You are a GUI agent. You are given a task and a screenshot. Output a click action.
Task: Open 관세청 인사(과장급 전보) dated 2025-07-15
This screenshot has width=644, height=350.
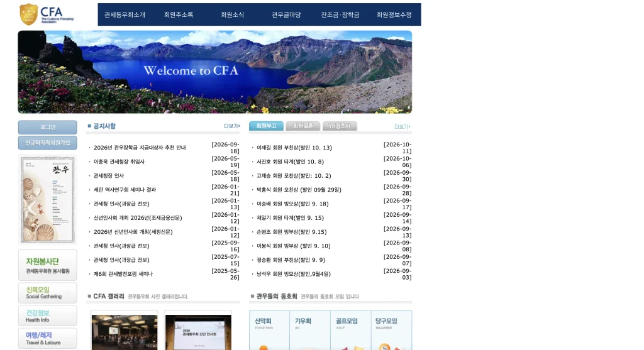pos(121,260)
